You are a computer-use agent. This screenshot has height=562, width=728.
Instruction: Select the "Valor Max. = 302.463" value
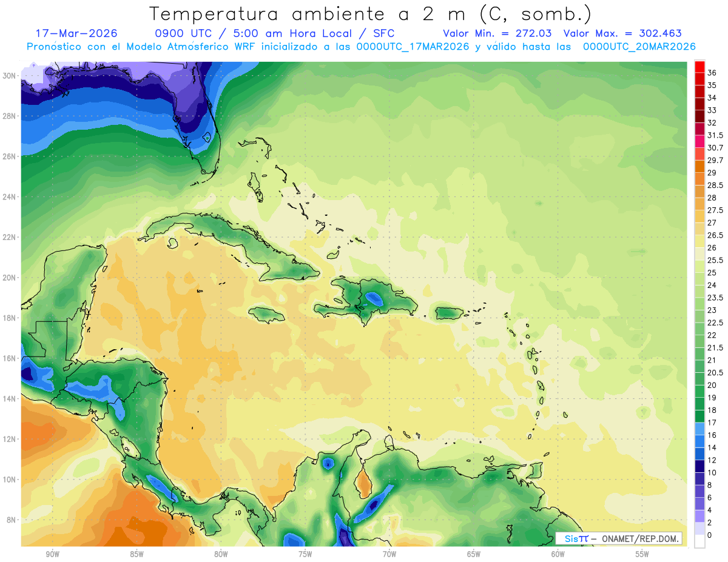pos(622,33)
